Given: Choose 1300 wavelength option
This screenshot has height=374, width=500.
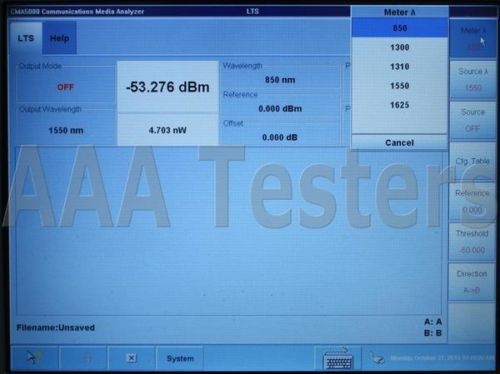Looking at the screenshot, I should point(400,47).
